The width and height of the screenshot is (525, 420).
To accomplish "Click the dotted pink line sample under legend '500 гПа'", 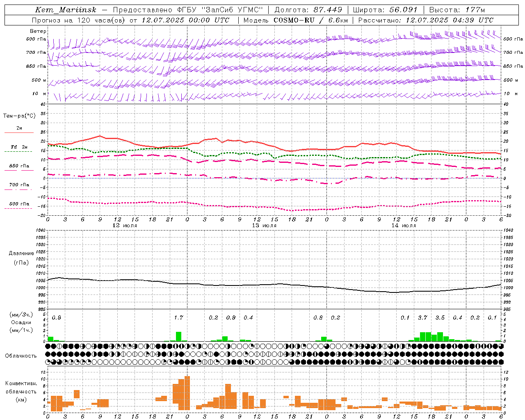I will (18, 208).
